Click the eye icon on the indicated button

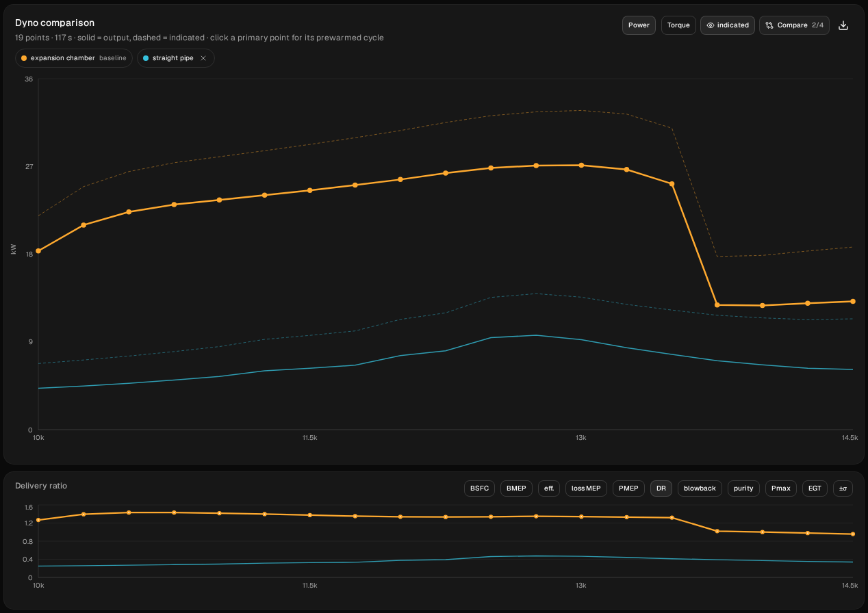711,25
